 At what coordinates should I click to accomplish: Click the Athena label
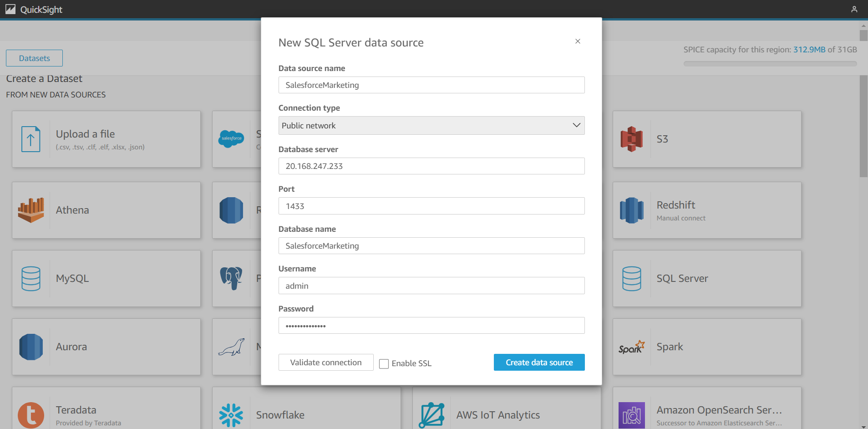(72, 210)
